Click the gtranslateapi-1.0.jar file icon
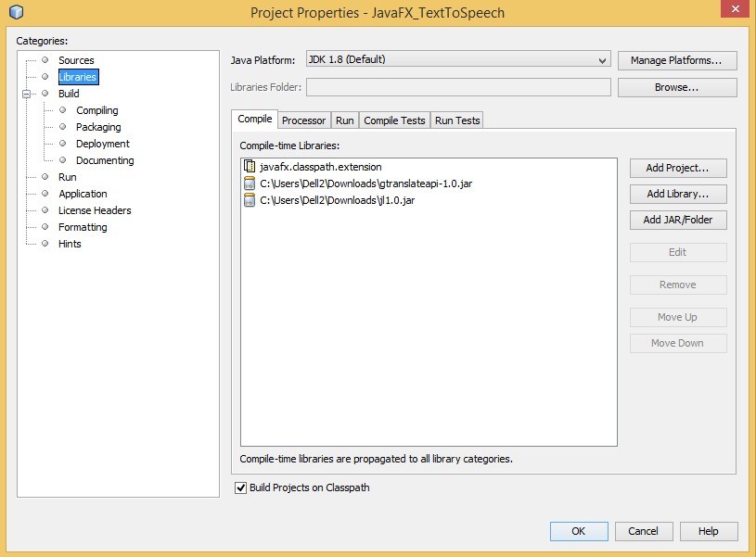Viewport: 756px width, 557px height. click(249, 184)
